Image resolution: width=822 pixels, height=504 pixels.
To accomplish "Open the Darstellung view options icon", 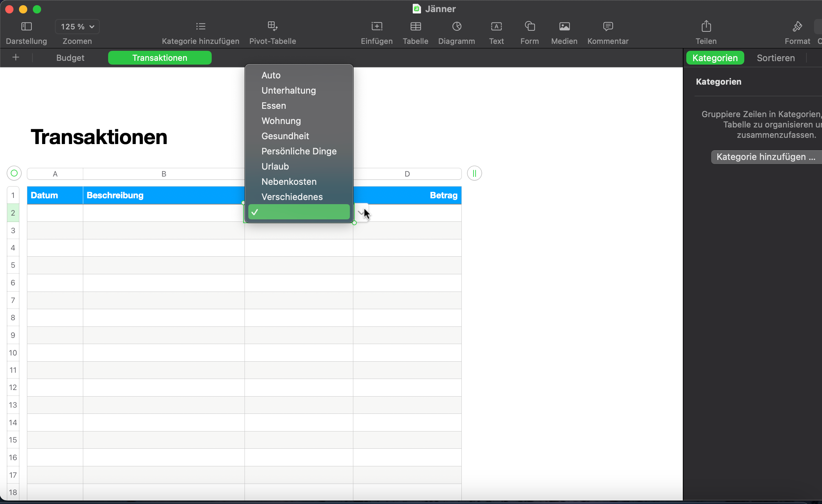I will tap(27, 27).
